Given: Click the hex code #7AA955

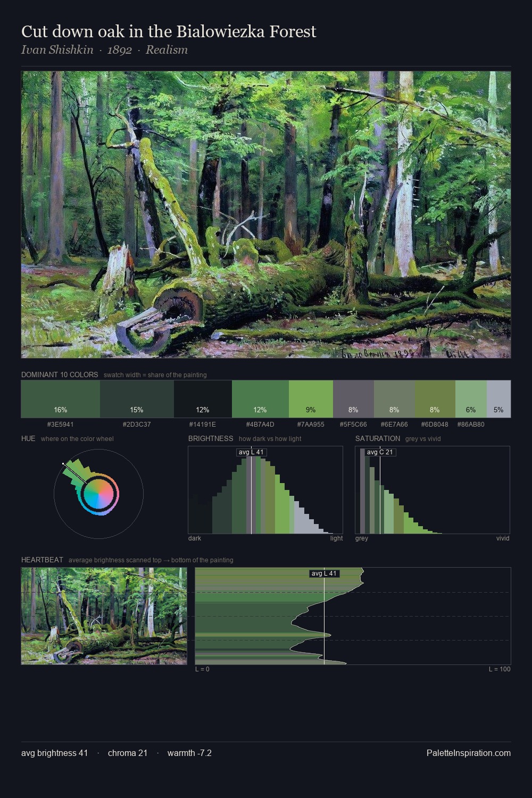Looking at the screenshot, I should coord(311,425).
